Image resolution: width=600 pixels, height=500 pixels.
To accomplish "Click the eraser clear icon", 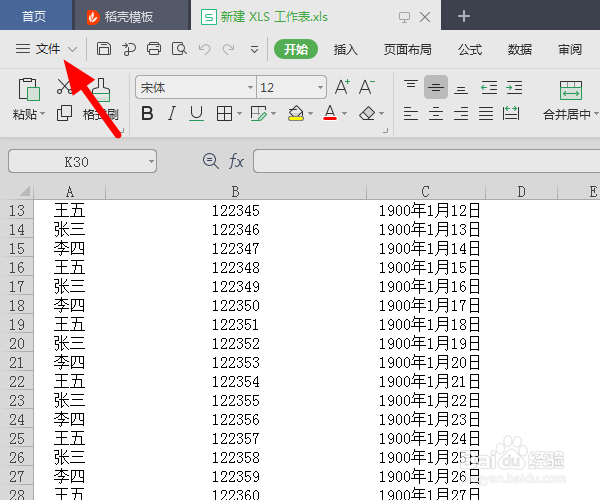I will pos(367,113).
